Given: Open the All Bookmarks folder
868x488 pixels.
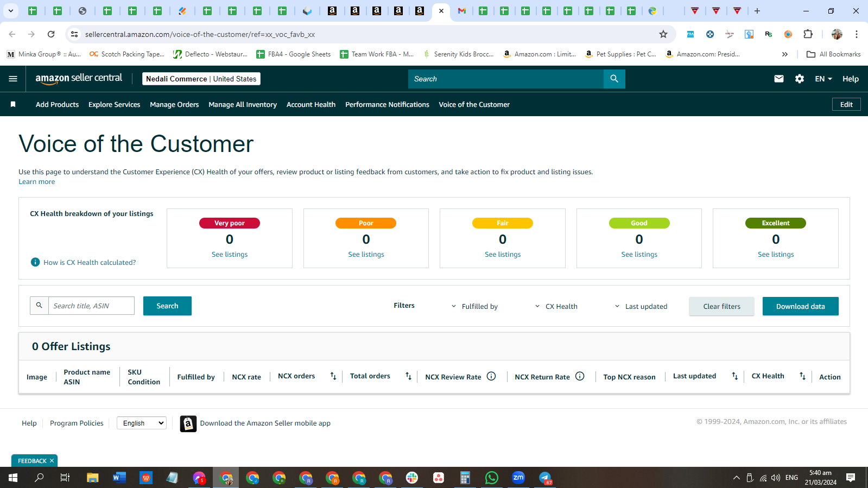Looking at the screenshot, I should (833, 54).
